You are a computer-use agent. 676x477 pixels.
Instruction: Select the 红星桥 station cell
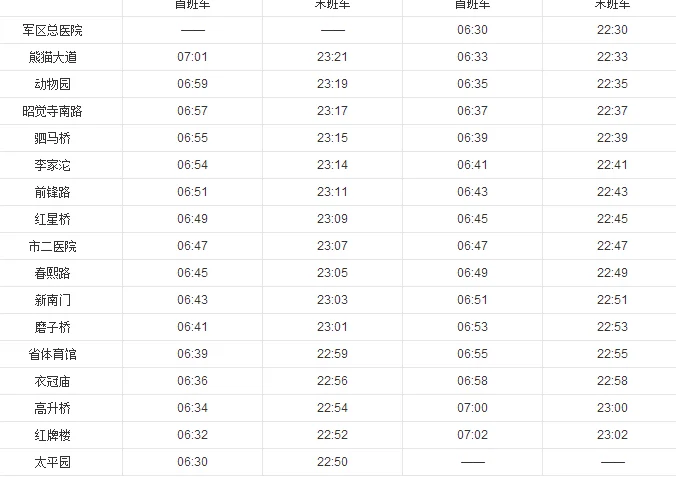[x=53, y=219]
